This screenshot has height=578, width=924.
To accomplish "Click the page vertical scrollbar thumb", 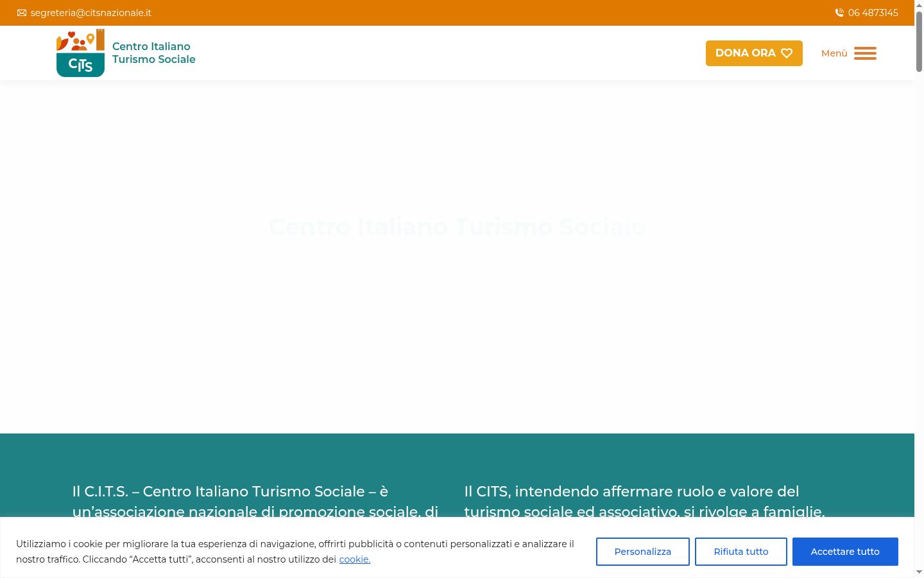I will [919, 40].
